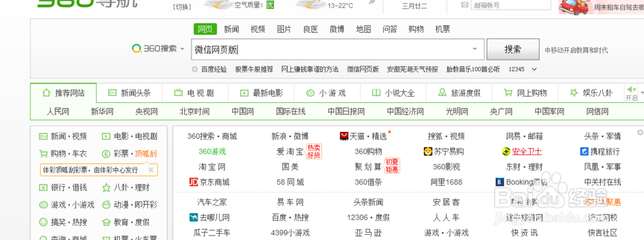Switch to the 机票 search tab
The image size is (644, 240).
(443, 29)
